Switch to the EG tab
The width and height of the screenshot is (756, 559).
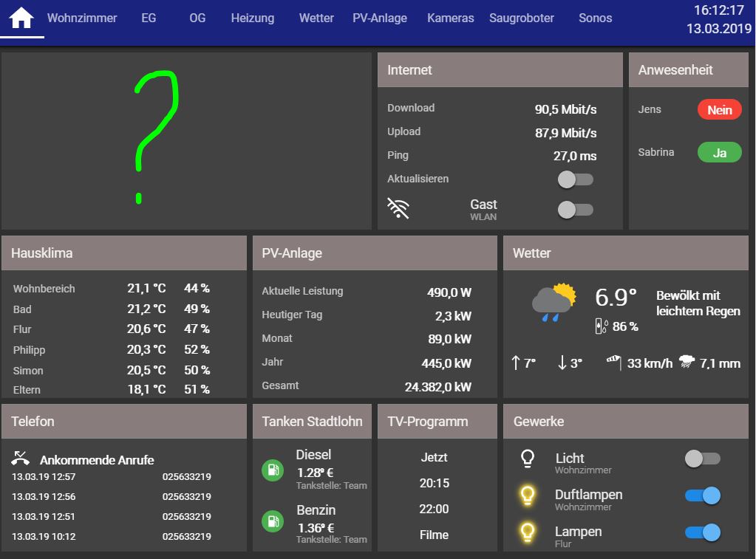[149, 18]
